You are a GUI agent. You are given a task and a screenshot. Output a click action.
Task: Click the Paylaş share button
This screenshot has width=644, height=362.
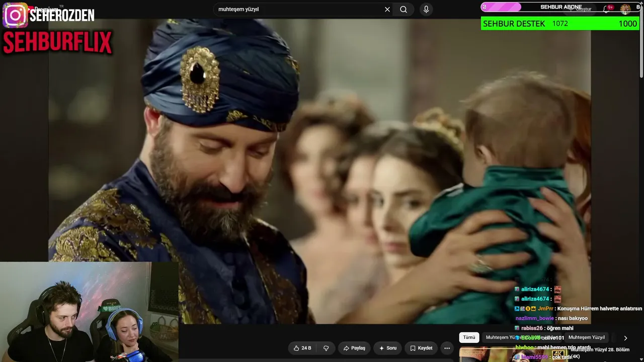tap(354, 348)
